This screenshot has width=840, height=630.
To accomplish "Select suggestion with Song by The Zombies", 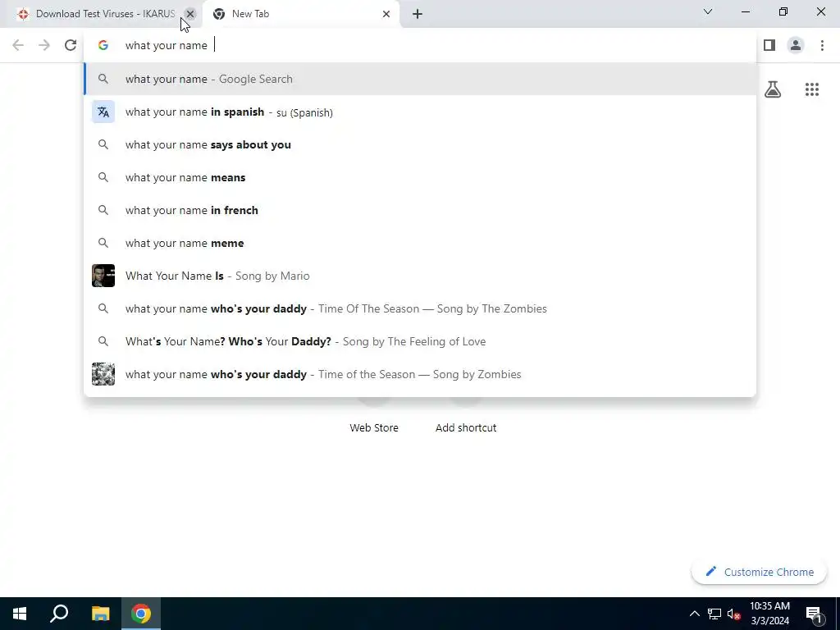I will [420, 308].
